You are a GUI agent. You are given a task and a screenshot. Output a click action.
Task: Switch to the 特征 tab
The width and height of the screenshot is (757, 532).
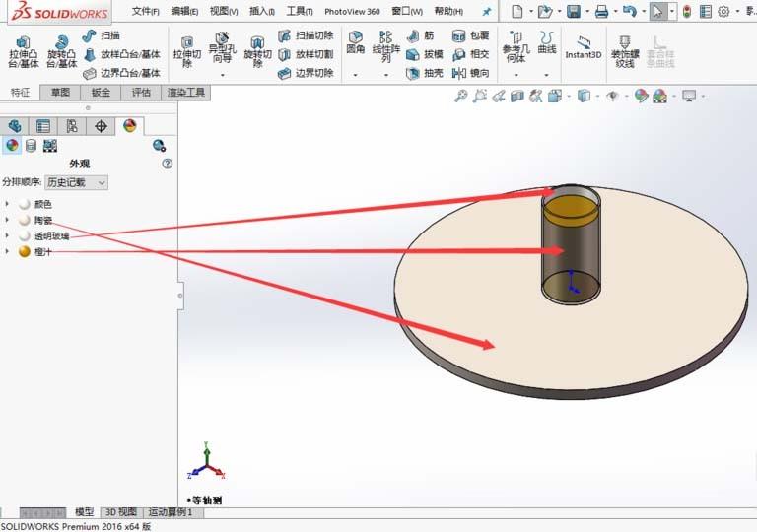click(21, 93)
